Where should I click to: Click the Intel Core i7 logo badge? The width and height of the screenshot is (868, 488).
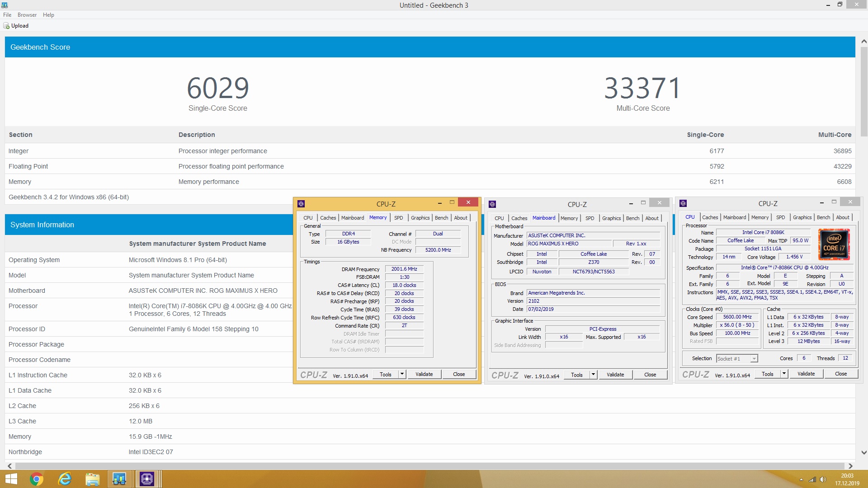(x=834, y=244)
